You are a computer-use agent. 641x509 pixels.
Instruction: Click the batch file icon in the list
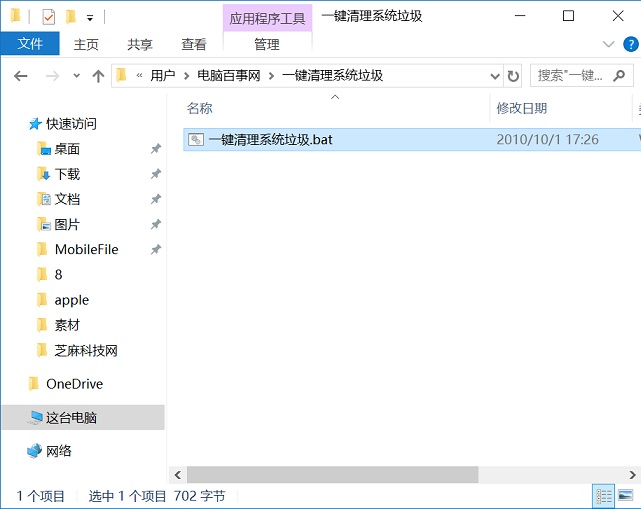point(196,139)
